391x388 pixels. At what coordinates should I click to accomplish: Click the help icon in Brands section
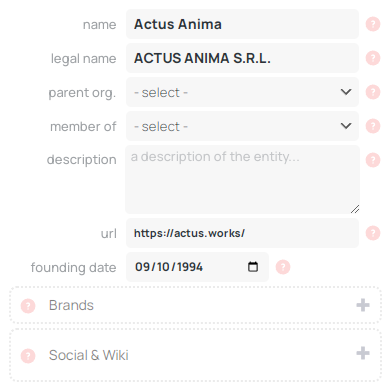pos(28,306)
